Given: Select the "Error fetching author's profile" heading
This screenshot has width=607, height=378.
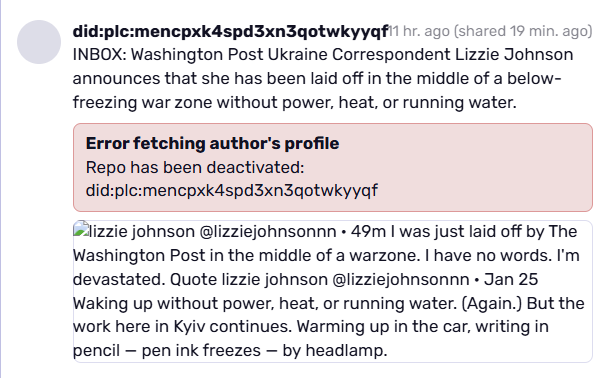Looking at the screenshot, I should click(x=213, y=143).
